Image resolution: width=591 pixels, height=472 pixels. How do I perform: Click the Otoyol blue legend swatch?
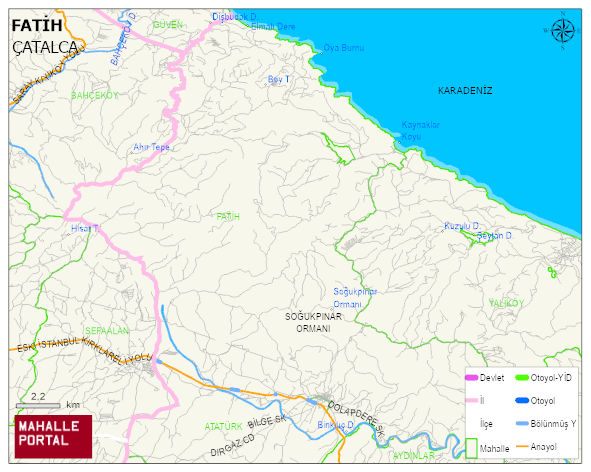point(522,401)
